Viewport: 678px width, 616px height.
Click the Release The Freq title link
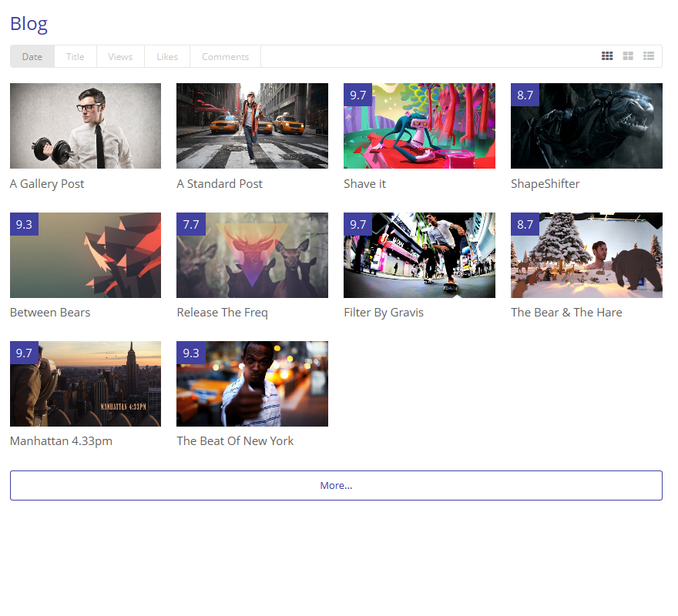click(x=222, y=313)
